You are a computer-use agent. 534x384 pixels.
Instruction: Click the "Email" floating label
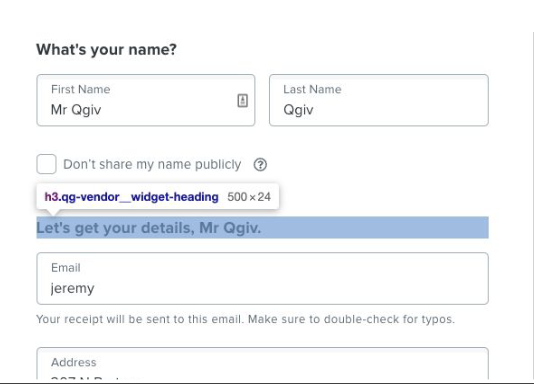[66, 268]
